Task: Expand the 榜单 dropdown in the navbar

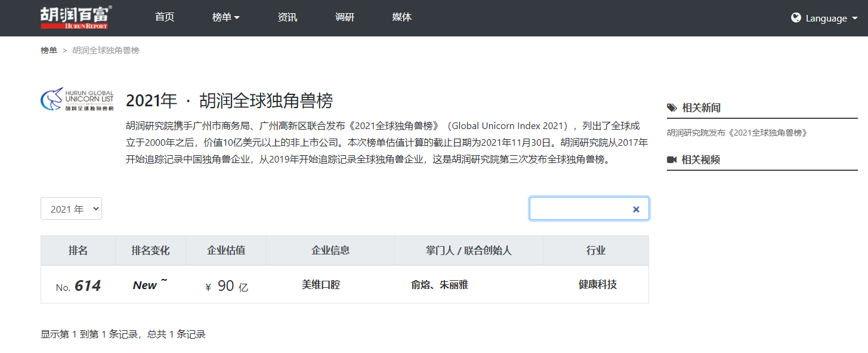Action: coord(226,18)
